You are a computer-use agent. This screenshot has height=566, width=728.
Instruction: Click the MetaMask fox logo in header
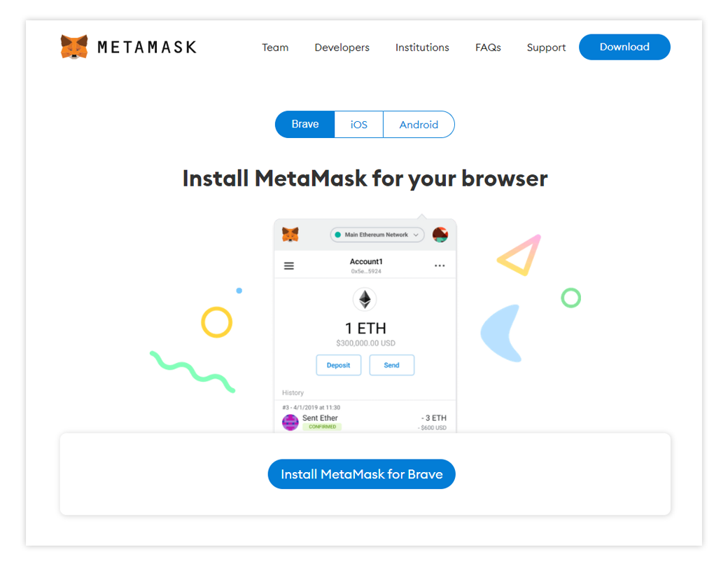click(74, 47)
